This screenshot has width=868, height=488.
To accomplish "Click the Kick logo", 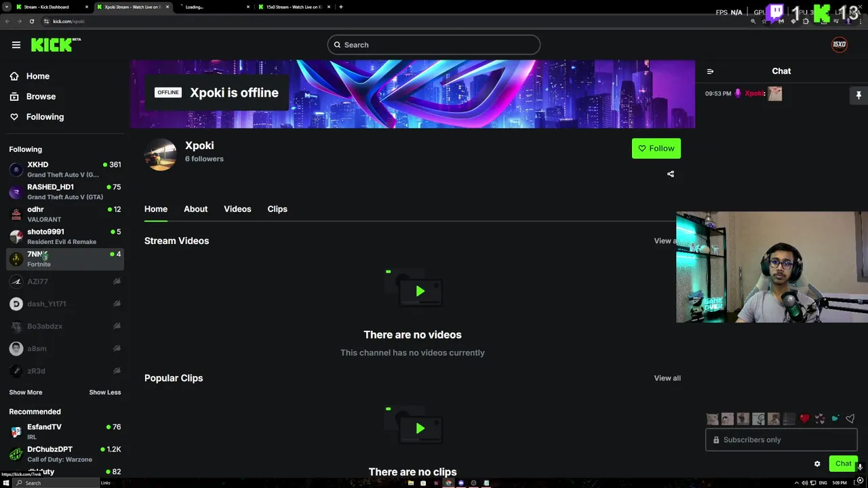I will 56,45.
